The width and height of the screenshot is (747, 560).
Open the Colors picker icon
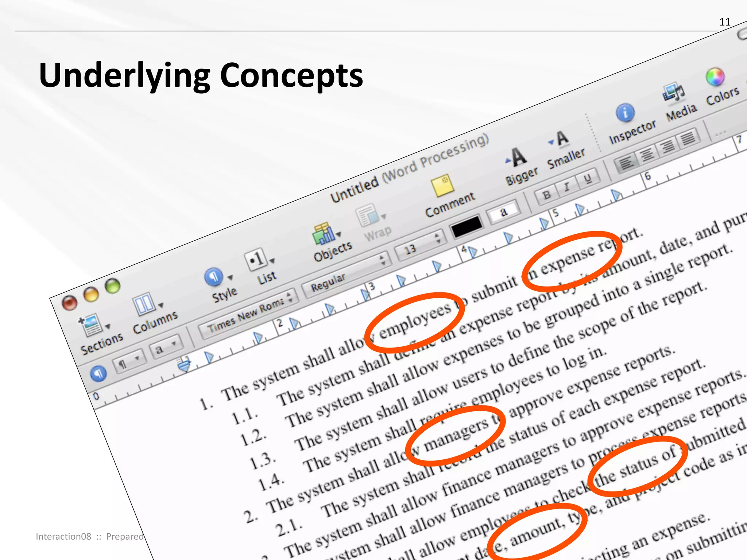pos(715,77)
